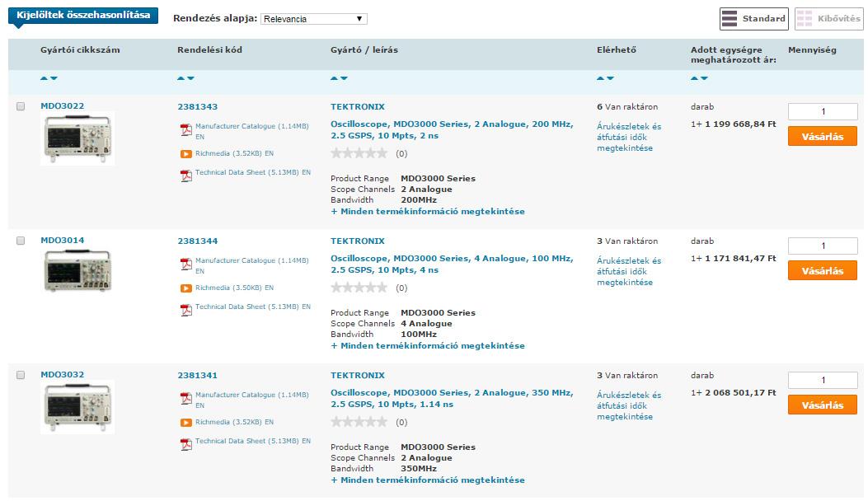Check the MDO3014 compare checkbox

click(21, 241)
